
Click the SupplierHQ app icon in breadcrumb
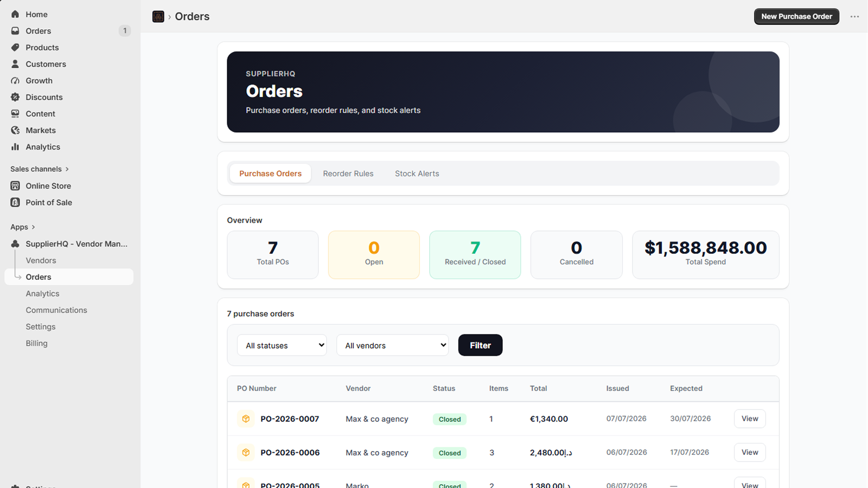pos(158,17)
